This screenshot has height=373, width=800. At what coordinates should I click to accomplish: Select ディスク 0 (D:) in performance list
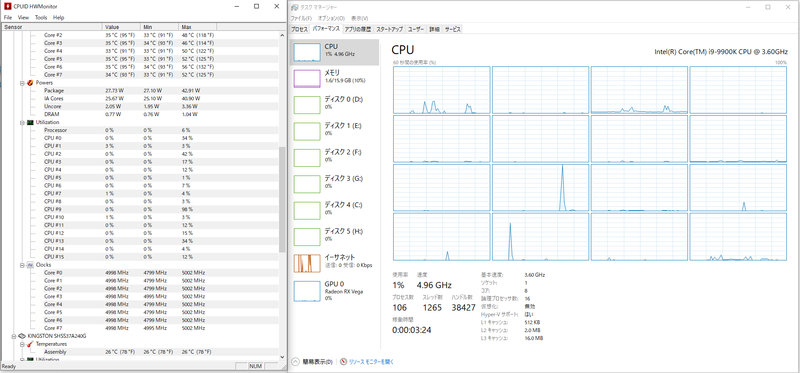(x=335, y=105)
